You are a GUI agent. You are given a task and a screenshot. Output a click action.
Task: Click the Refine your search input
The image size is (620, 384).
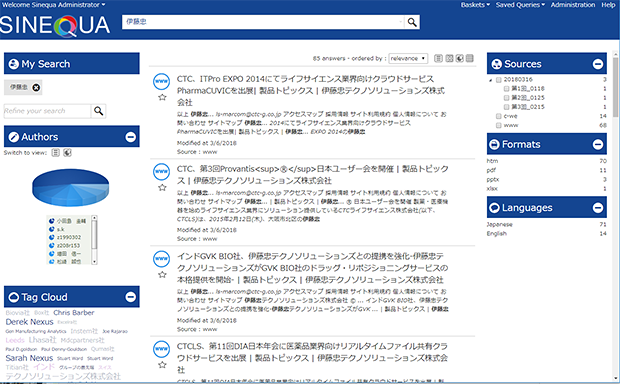click(47, 111)
